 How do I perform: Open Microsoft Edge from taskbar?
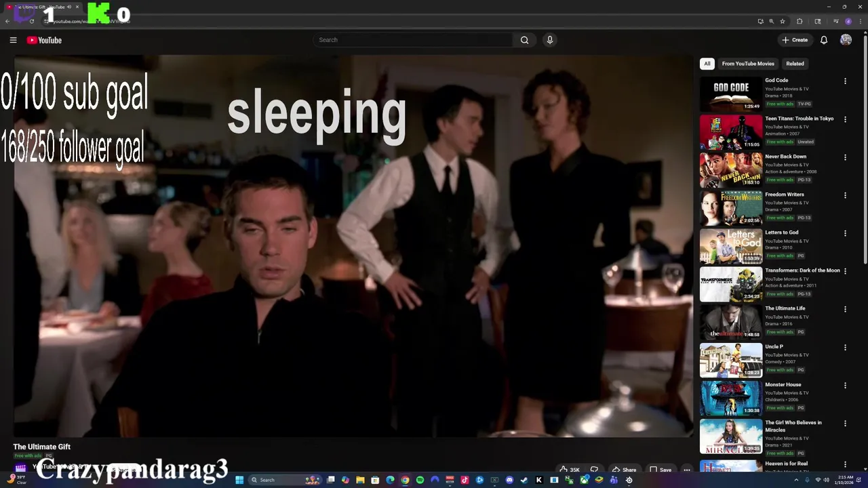tap(390, 480)
